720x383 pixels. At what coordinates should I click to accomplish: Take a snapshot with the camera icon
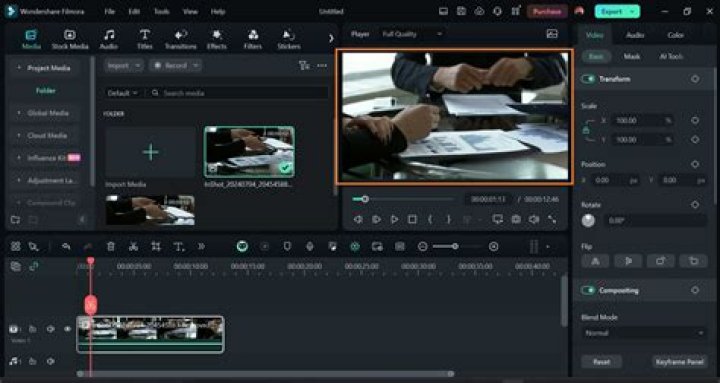pos(516,220)
